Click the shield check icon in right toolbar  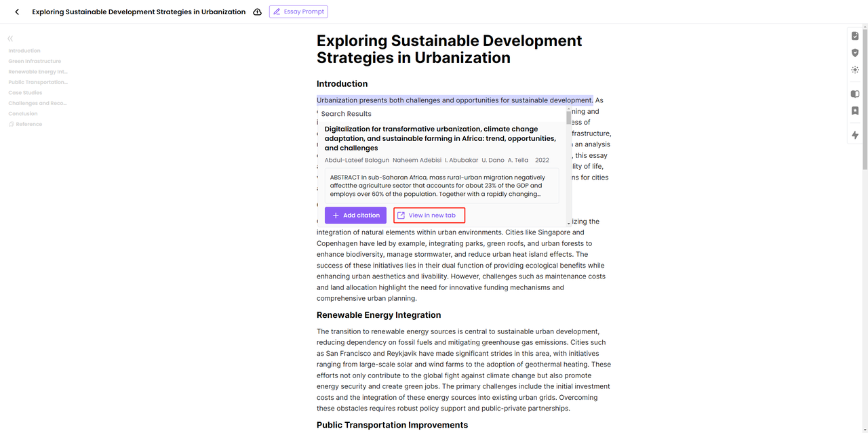click(x=855, y=53)
